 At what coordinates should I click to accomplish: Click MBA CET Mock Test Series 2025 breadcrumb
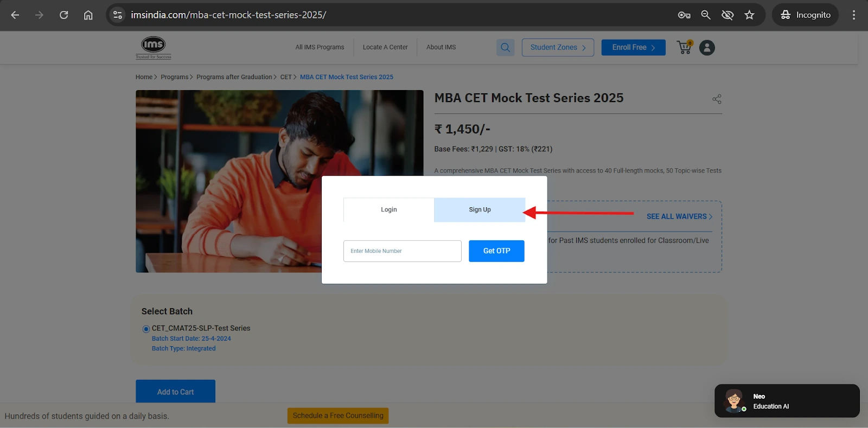coord(347,77)
